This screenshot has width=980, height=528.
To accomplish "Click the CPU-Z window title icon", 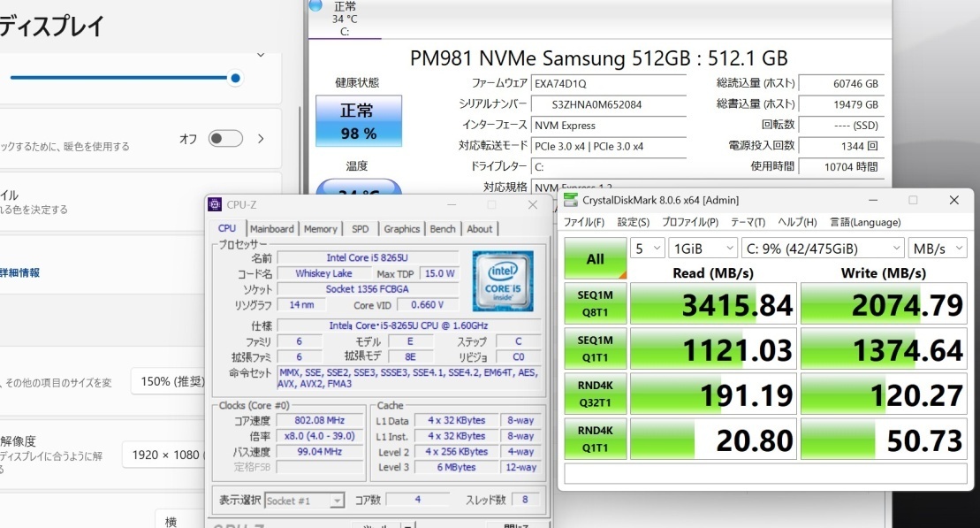I will coord(215,204).
